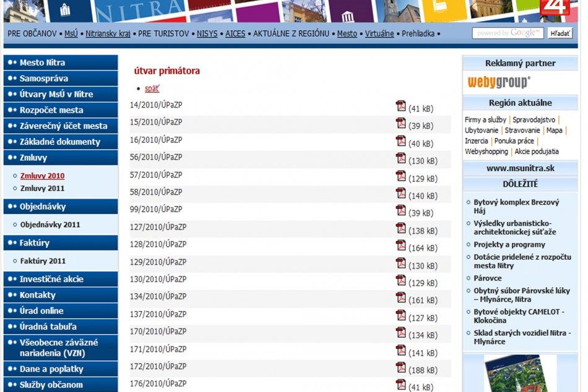Open Rozpočet mesta menu item
Image resolution: width=588 pixels, height=392 pixels.
60,110
